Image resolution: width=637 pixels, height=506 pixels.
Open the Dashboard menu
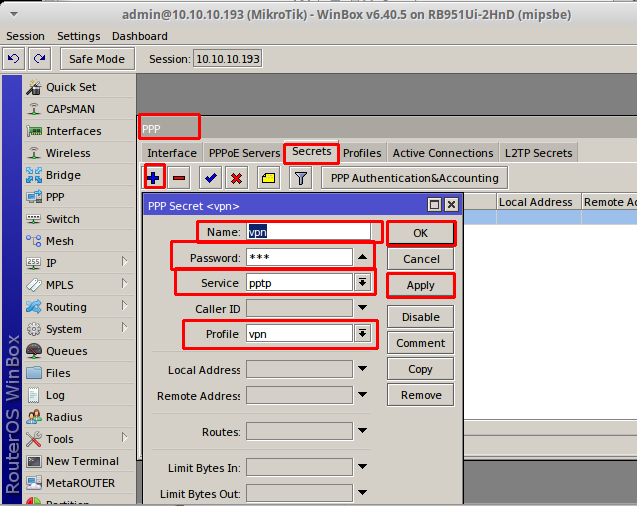pos(140,36)
